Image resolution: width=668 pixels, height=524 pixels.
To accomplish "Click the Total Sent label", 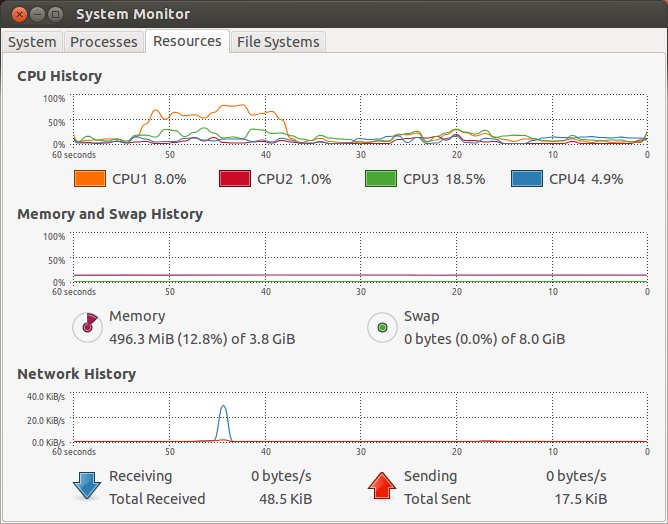I will click(438, 499).
